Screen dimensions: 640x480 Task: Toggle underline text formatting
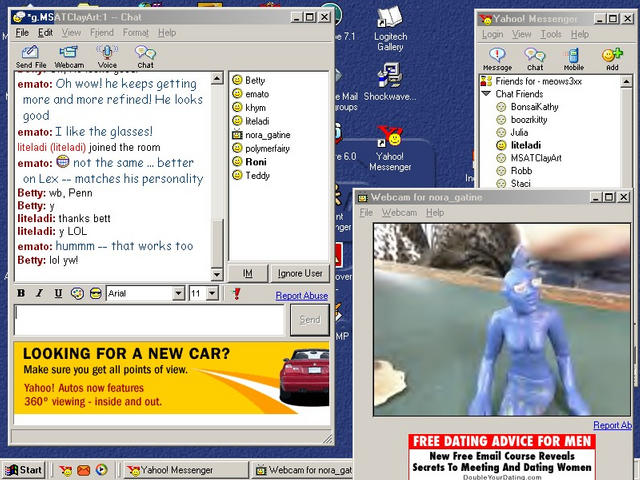click(x=58, y=293)
